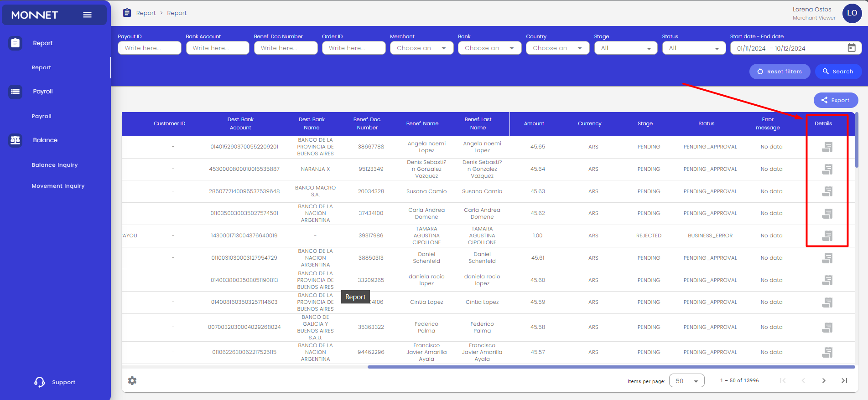View details for Cintia Lopez row
This screenshot has height=400, width=868.
pyautogui.click(x=827, y=303)
